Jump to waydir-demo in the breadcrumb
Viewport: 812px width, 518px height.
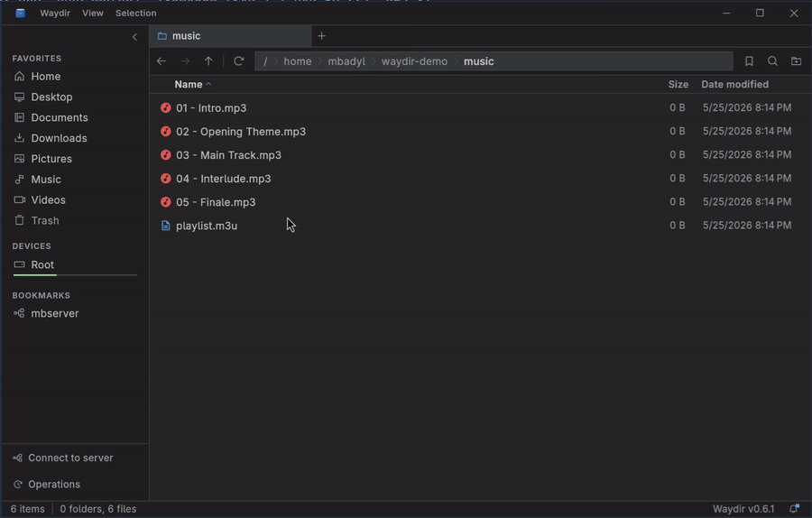pos(414,61)
